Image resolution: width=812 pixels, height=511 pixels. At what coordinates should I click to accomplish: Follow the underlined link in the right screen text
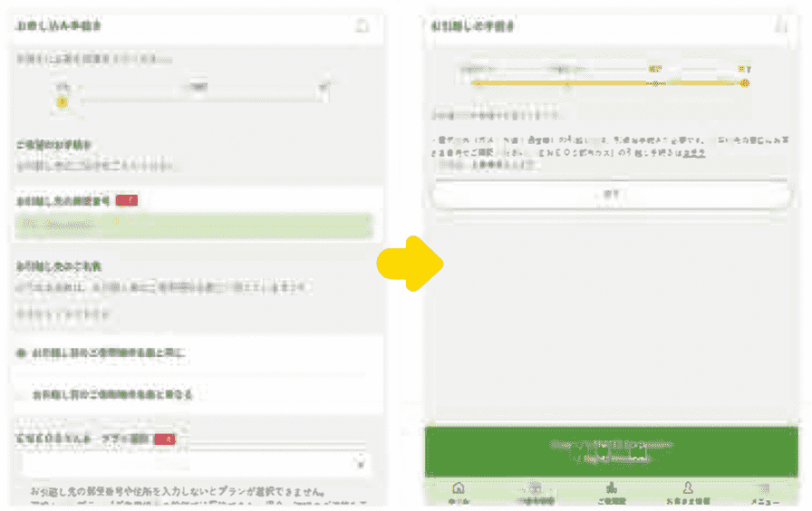[x=695, y=153]
